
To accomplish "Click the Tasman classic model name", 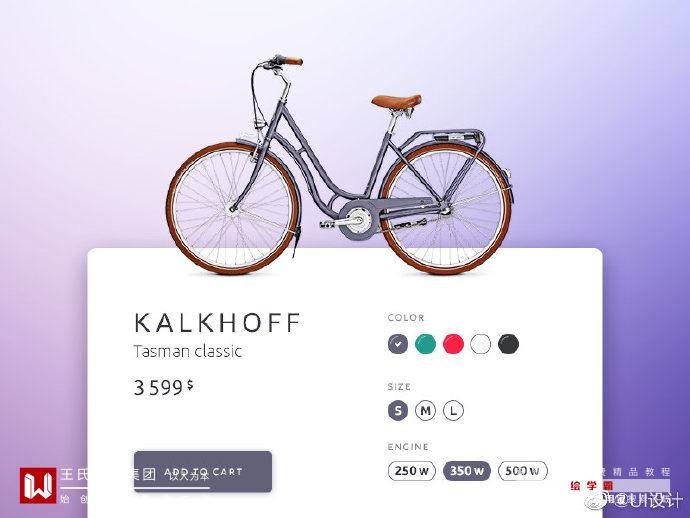I will point(188,351).
